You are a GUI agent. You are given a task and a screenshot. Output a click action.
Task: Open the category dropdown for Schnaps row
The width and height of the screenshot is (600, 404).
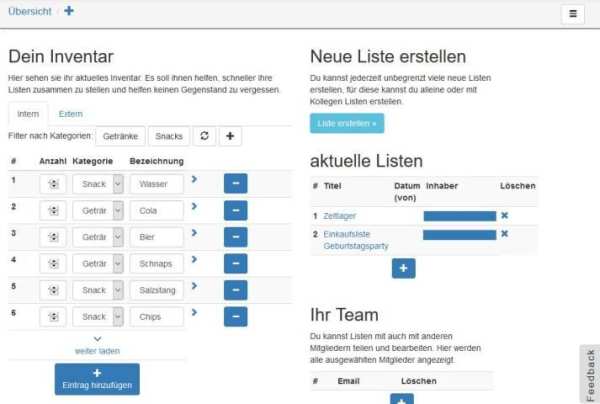click(98, 264)
